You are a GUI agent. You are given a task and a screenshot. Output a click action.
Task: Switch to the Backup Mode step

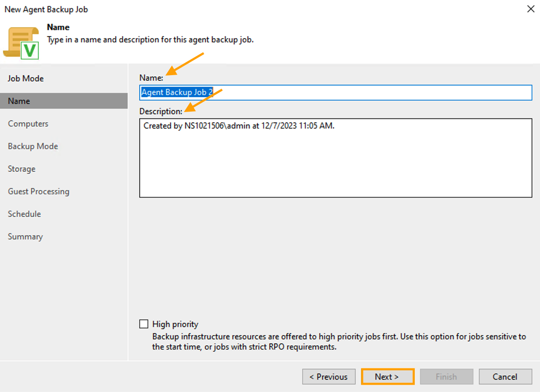pyautogui.click(x=33, y=146)
